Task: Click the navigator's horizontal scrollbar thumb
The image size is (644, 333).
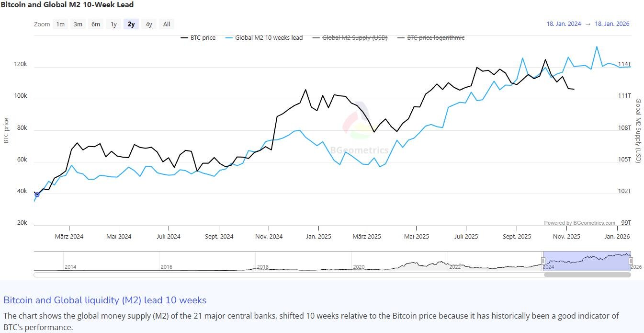Action: [x=587, y=275]
